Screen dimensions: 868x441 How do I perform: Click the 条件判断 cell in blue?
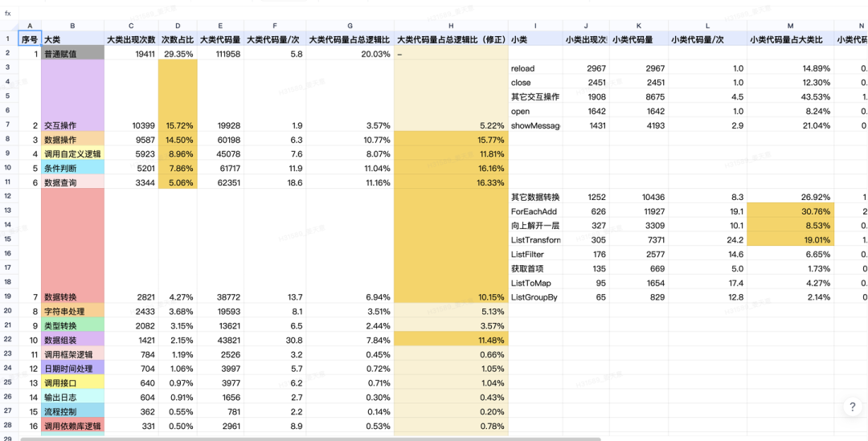coord(72,169)
